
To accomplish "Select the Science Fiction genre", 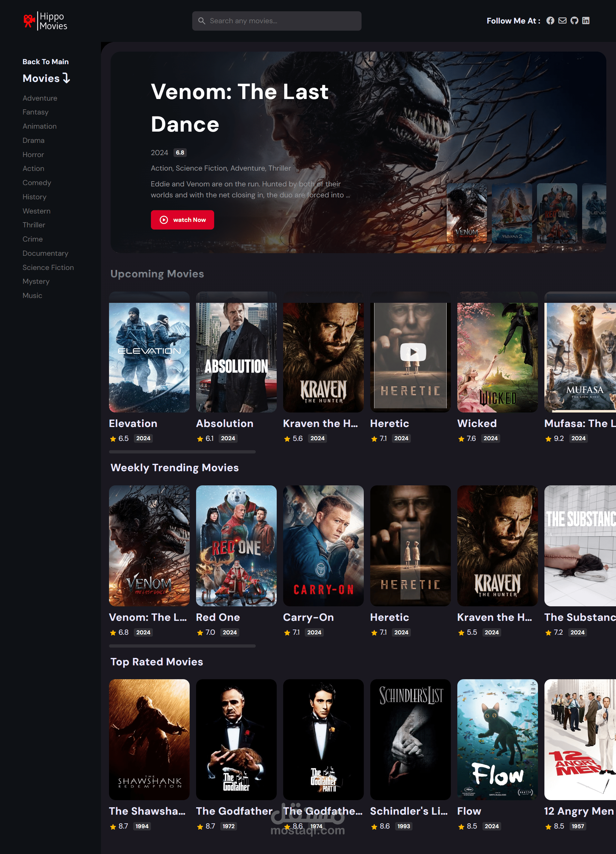I will [48, 267].
